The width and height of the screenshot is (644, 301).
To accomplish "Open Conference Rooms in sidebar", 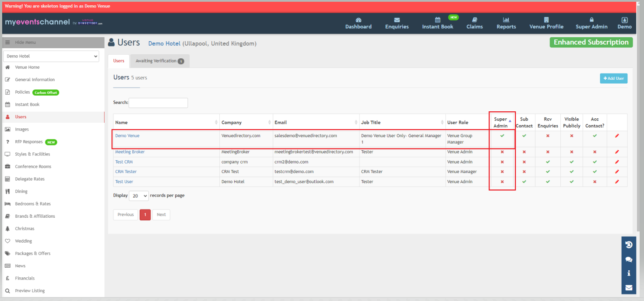I will tap(33, 166).
